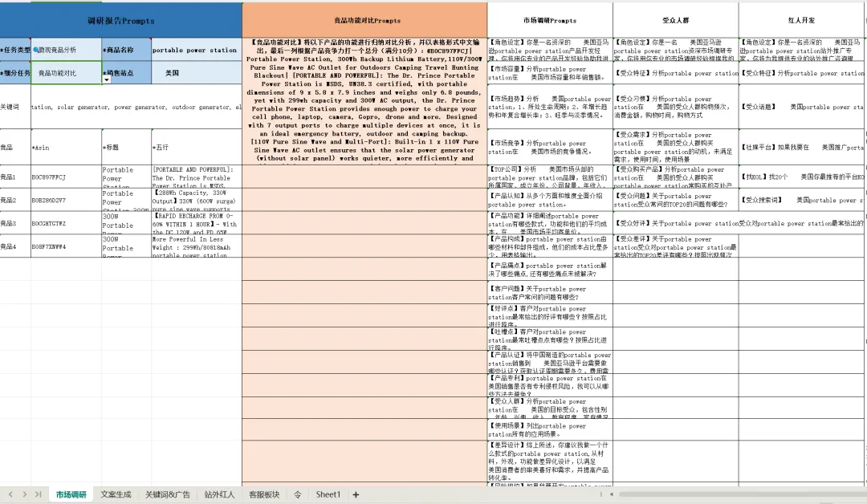Select the *标题 column header cell
Screen dimensions: 867x504
pos(127,148)
